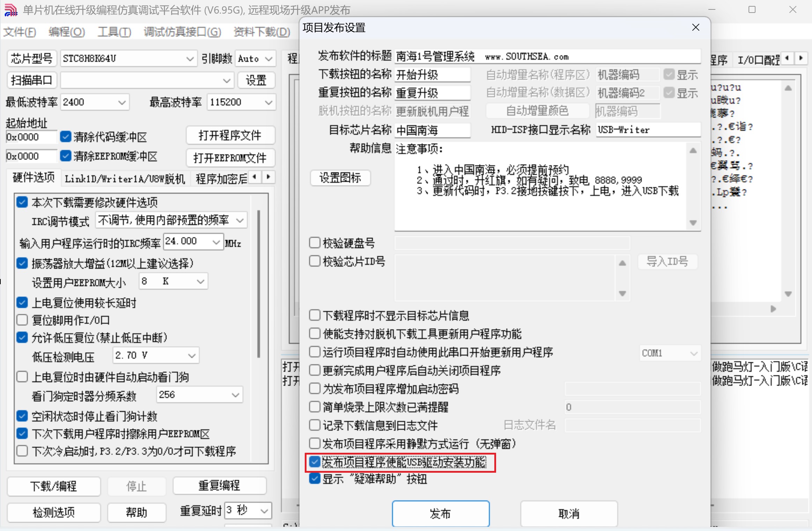Click code start address 0x0000 field
This screenshot has width=812, height=531.
click(31, 137)
